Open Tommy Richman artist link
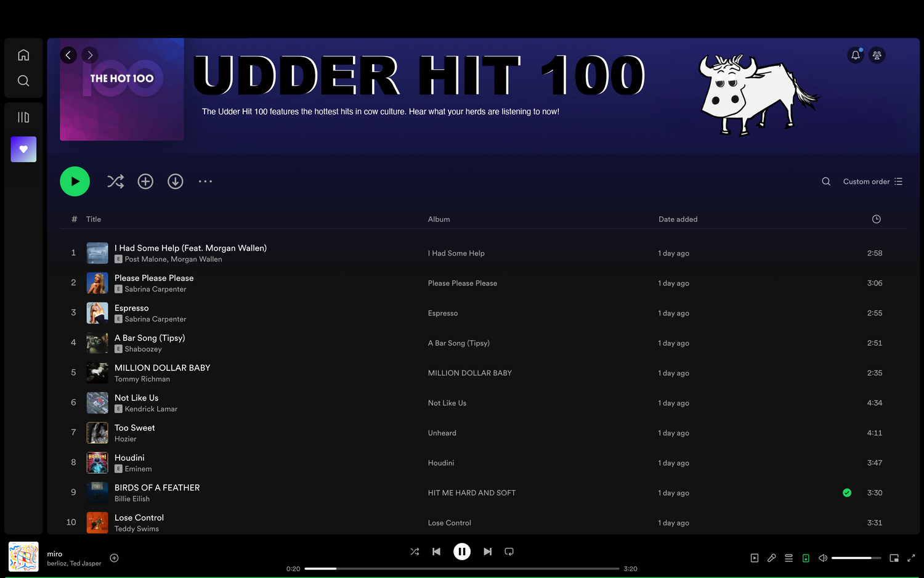This screenshot has width=924, height=578. [x=142, y=379]
